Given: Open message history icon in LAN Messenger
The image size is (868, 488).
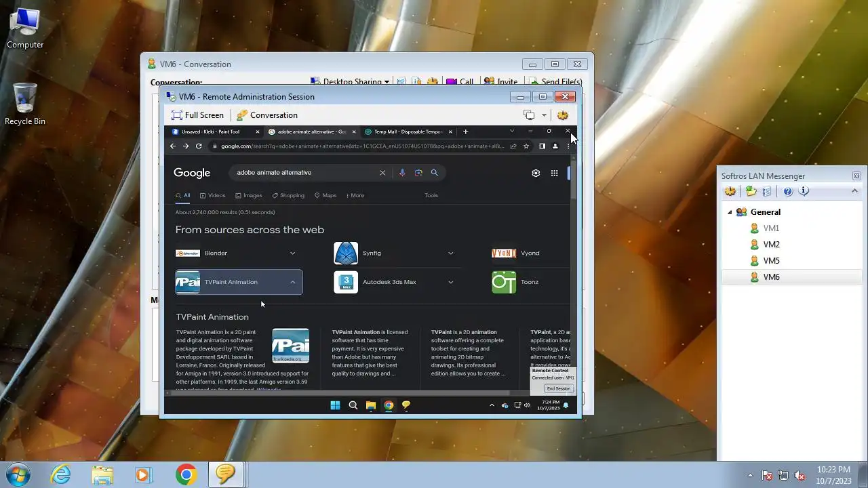Looking at the screenshot, I should coord(767,192).
